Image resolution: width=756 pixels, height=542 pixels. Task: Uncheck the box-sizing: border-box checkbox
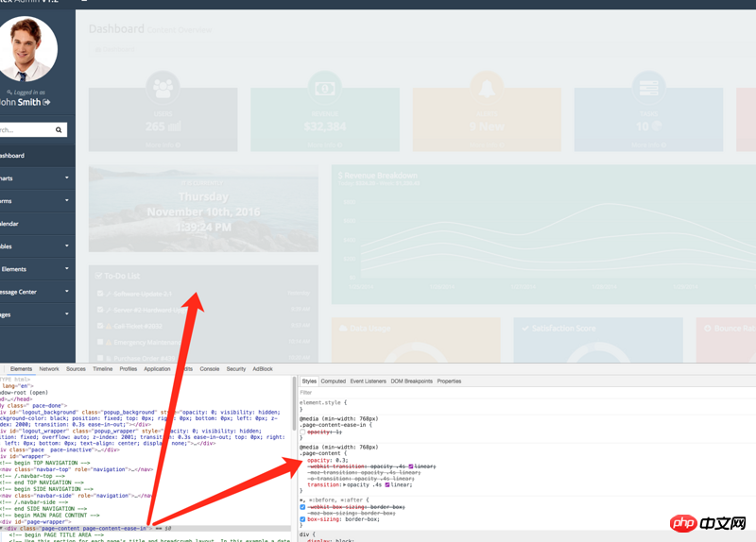pos(303,519)
